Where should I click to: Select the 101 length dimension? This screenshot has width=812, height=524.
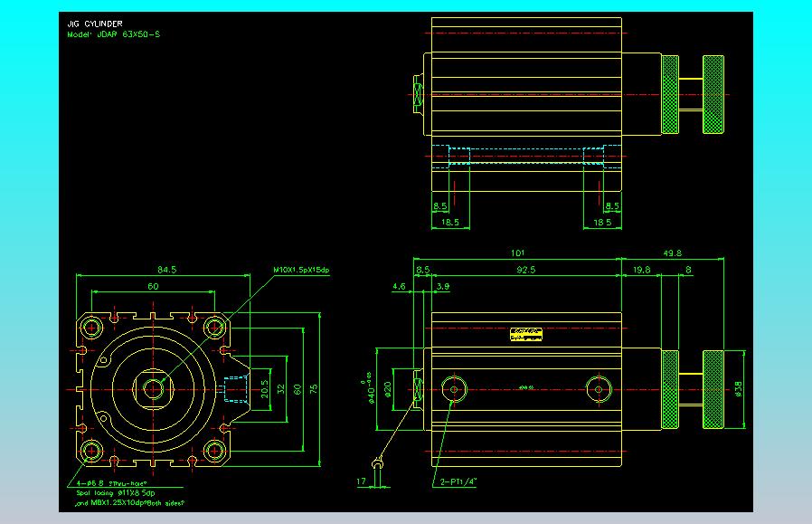tap(517, 252)
